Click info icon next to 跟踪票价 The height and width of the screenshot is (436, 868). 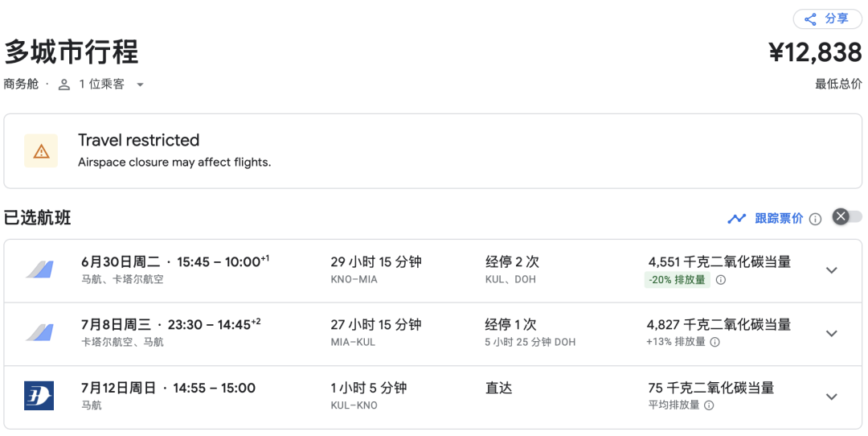[x=815, y=219]
